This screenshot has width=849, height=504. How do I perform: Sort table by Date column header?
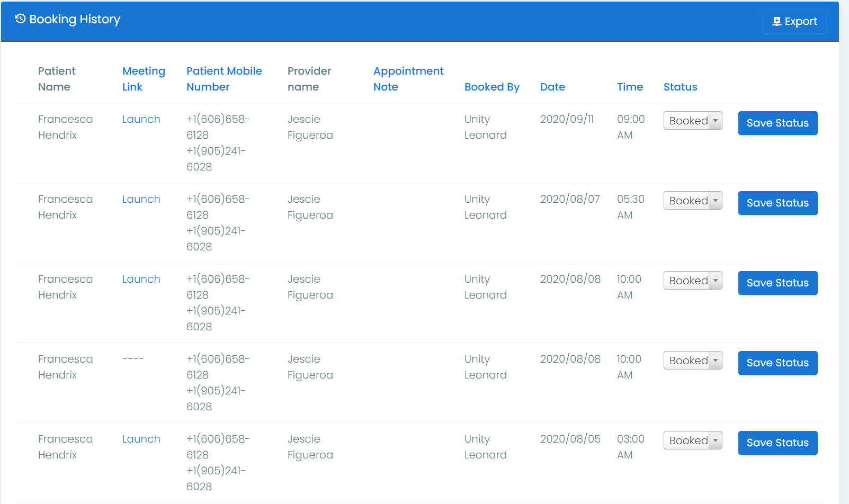552,87
